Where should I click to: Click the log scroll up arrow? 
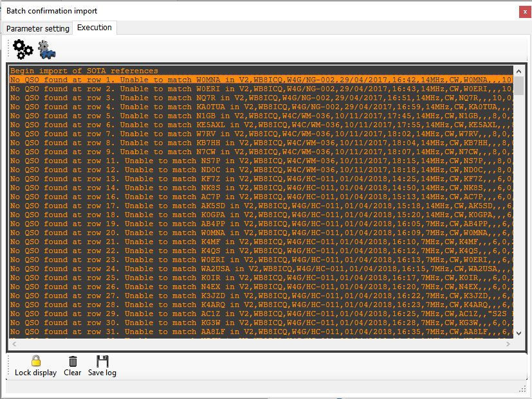coord(518,71)
